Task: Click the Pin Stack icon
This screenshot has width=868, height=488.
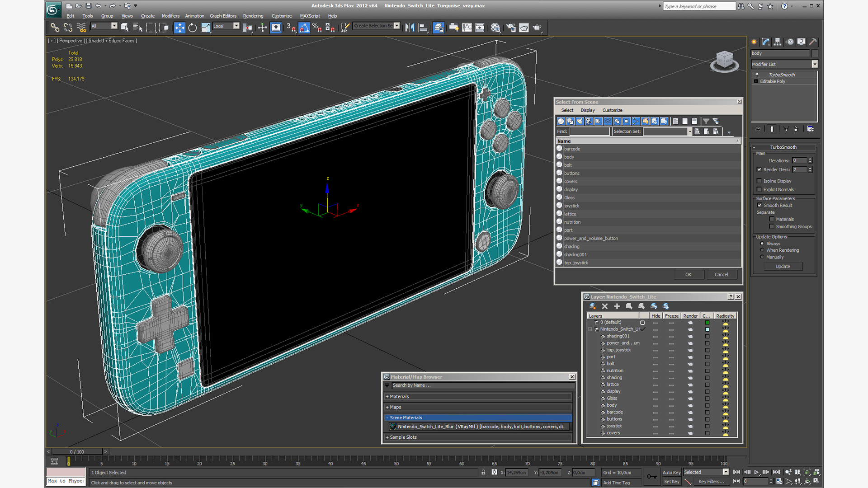Action: (758, 129)
